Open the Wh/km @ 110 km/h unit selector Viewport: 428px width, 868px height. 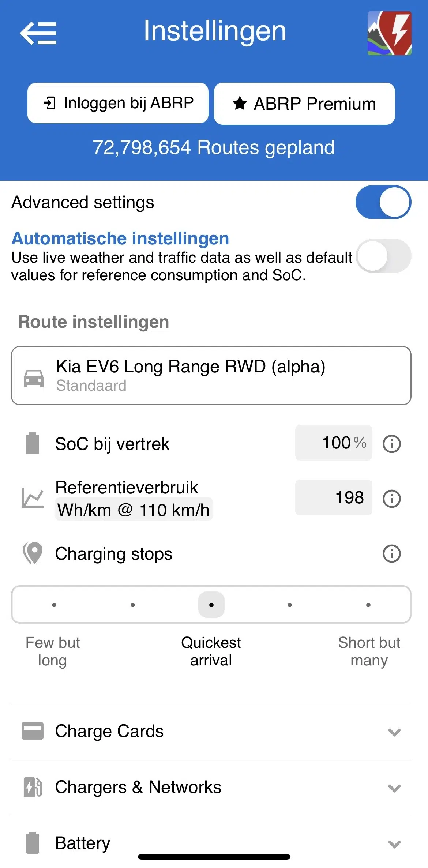pos(134,509)
